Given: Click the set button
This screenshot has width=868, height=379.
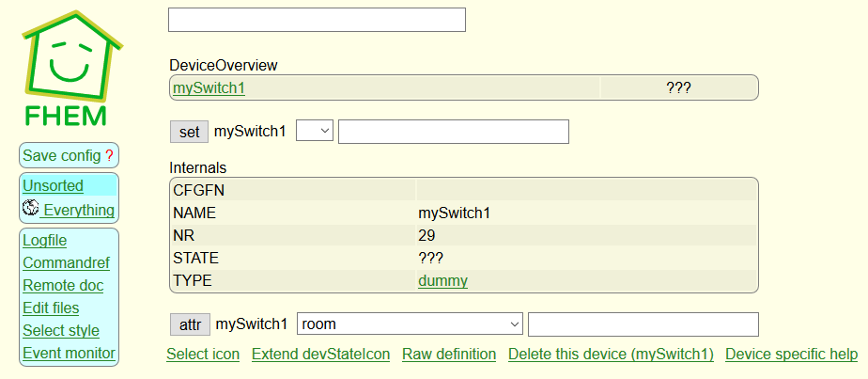Looking at the screenshot, I should [190, 132].
